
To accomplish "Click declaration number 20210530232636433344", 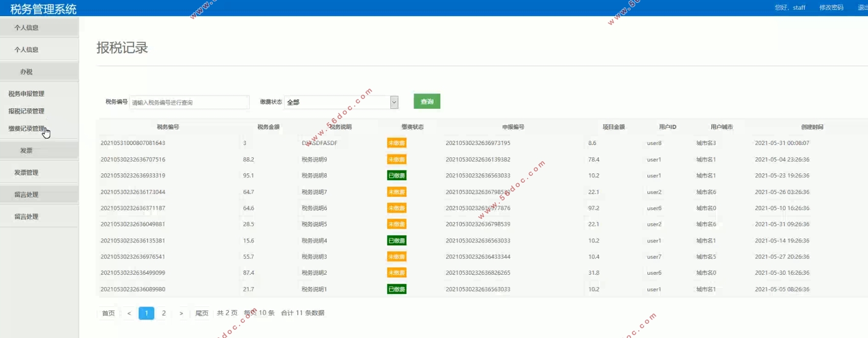I will click(478, 257).
